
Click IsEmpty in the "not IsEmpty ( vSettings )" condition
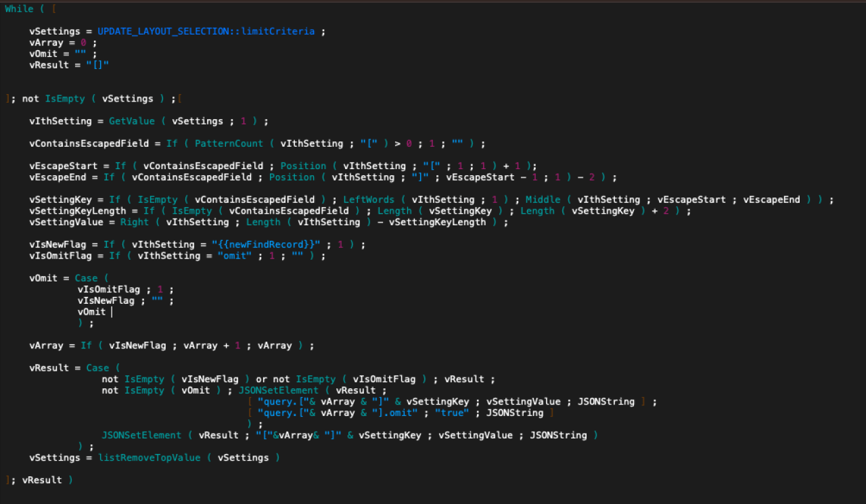coord(65,99)
